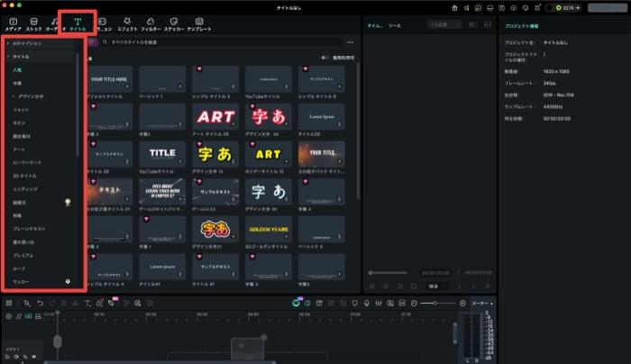
Task: Click the 3274 credits plus button
Action: 578,7
